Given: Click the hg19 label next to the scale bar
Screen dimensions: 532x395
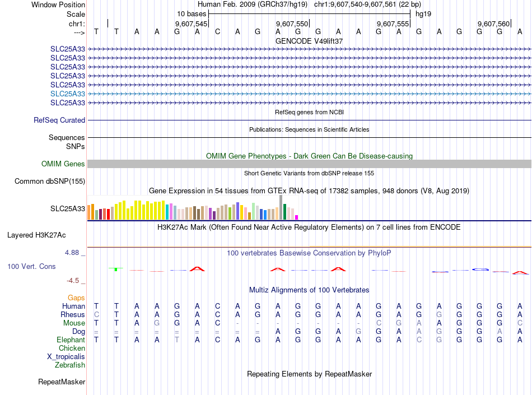Looking at the screenshot, I should 423,14.
